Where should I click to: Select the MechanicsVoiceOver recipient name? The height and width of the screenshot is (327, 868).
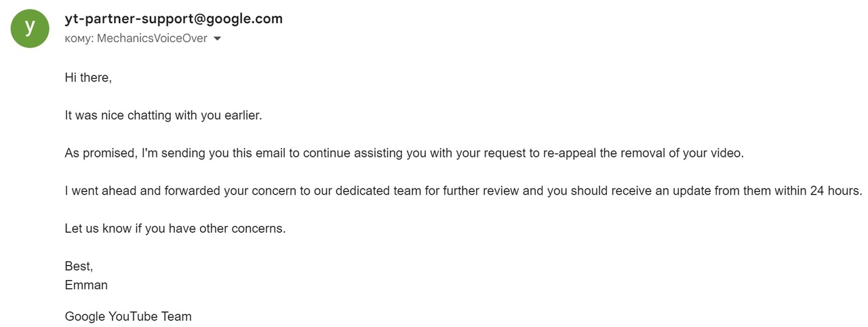click(152, 39)
